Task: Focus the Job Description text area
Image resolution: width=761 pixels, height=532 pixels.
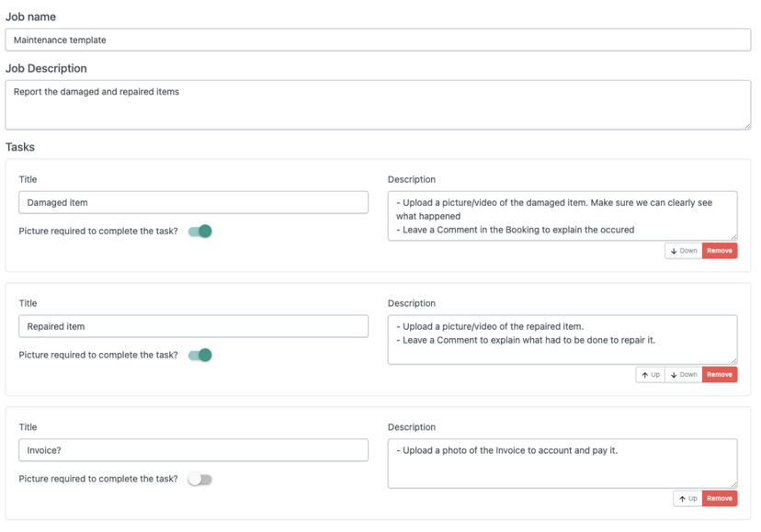Action: tap(378, 105)
